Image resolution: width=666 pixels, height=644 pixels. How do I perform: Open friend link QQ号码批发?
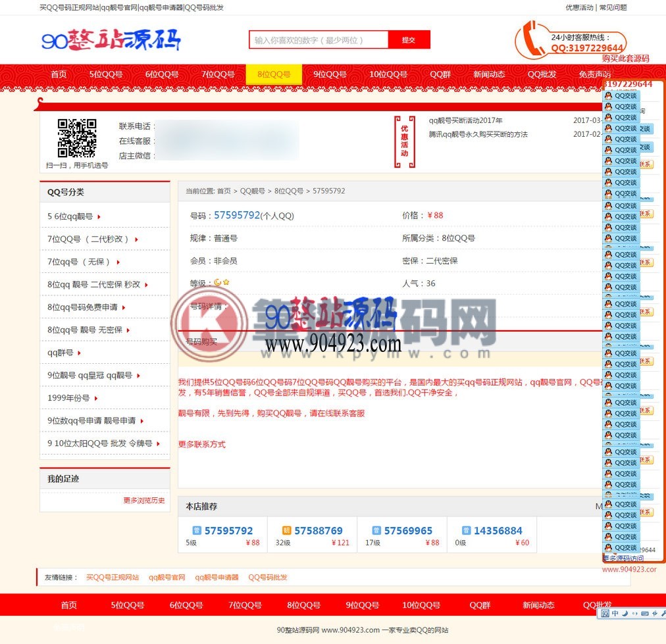tap(268, 578)
